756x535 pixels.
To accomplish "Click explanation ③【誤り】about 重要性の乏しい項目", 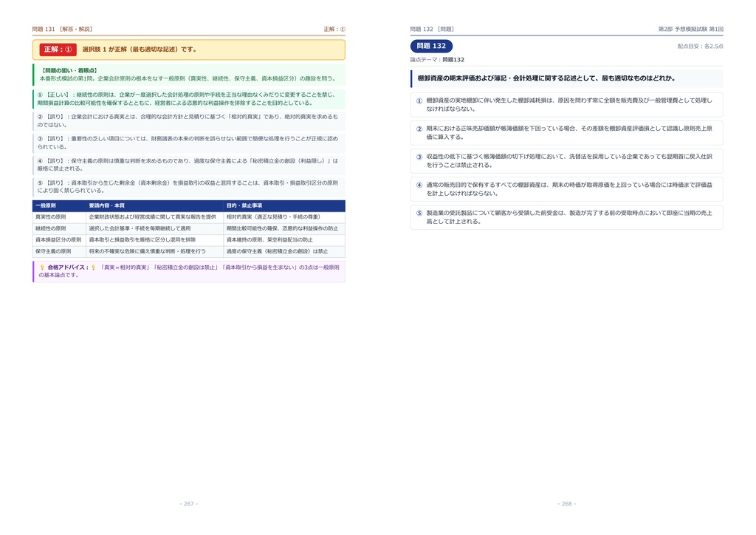I will pyautogui.click(x=189, y=143).
